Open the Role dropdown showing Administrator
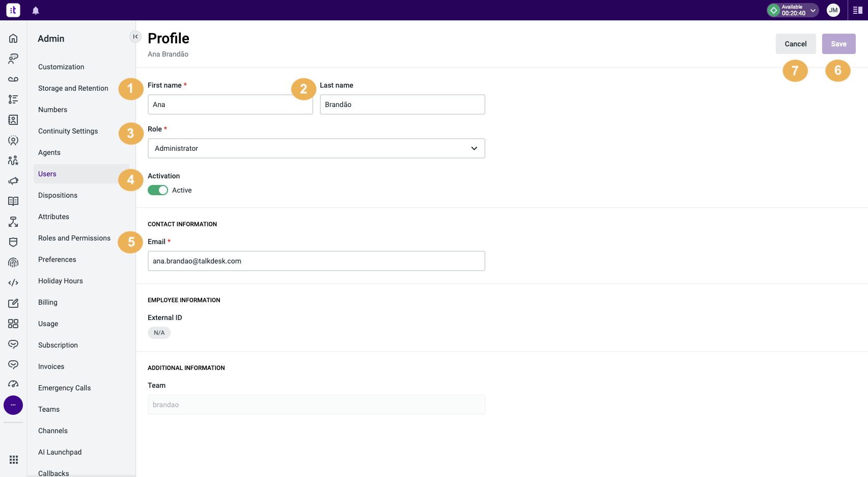This screenshot has width=868, height=477. pos(316,148)
